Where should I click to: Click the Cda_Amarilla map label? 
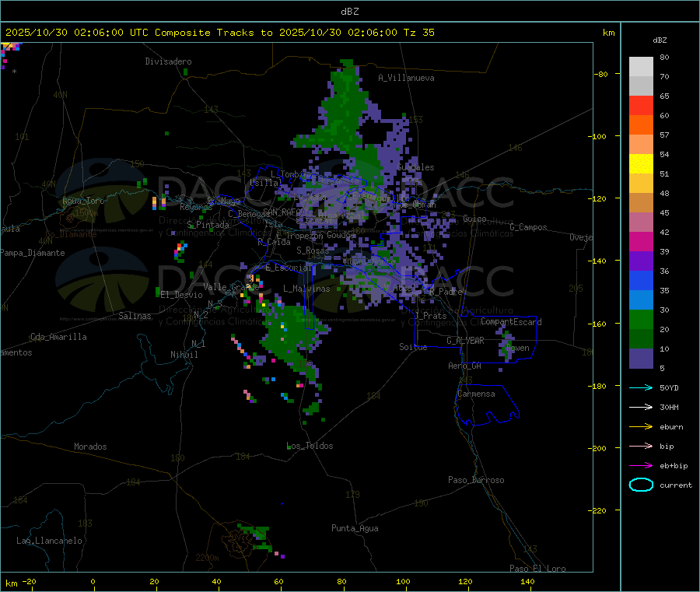(58, 337)
